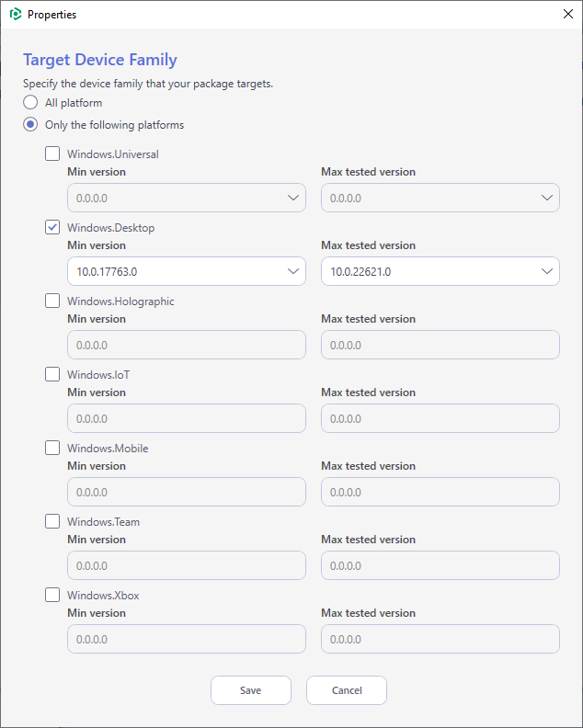Open Windows.Universal Max tested version dropdown

(x=440, y=198)
